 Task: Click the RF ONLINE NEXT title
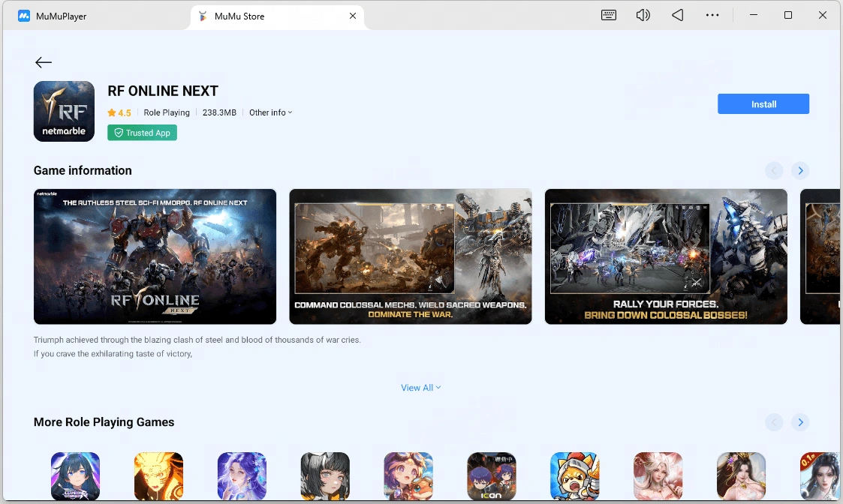(x=163, y=91)
